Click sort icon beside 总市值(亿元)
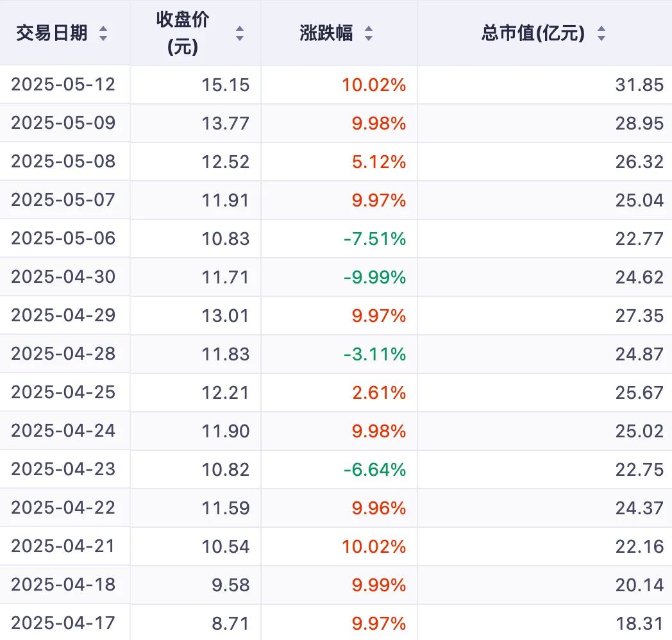This screenshot has width=672, height=640. click(x=601, y=33)
